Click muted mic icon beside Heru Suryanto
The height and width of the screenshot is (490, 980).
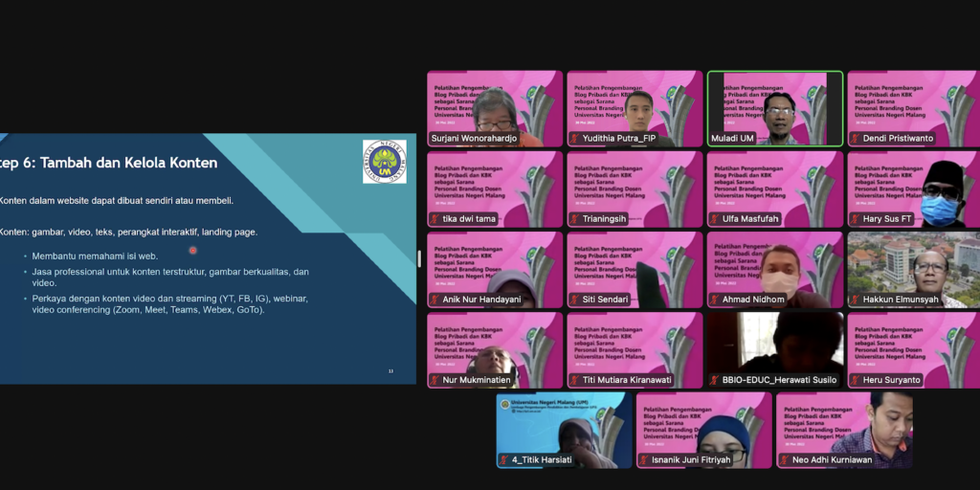(856, 380)
